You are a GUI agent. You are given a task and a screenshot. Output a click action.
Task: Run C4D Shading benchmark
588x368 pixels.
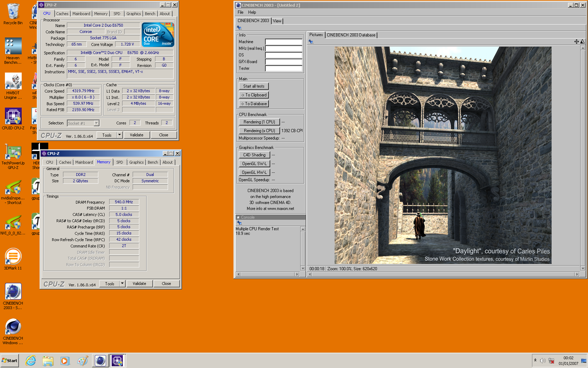pos(254,155)
